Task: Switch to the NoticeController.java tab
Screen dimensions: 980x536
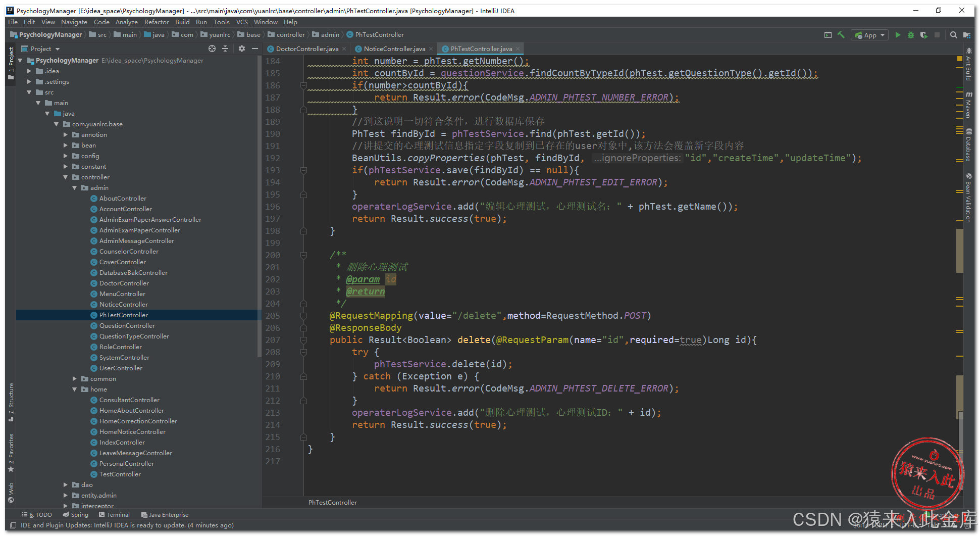Action: pyautogui.click(x=394, y=48)
